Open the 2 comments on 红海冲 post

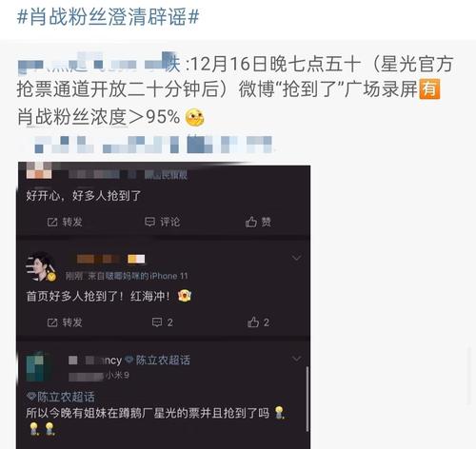tap(162, 322)
